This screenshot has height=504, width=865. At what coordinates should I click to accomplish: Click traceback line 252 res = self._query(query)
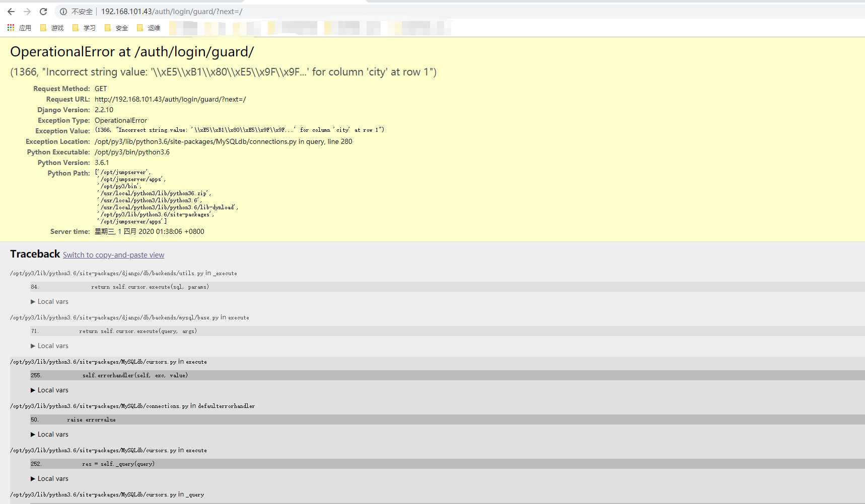(447, 464)
